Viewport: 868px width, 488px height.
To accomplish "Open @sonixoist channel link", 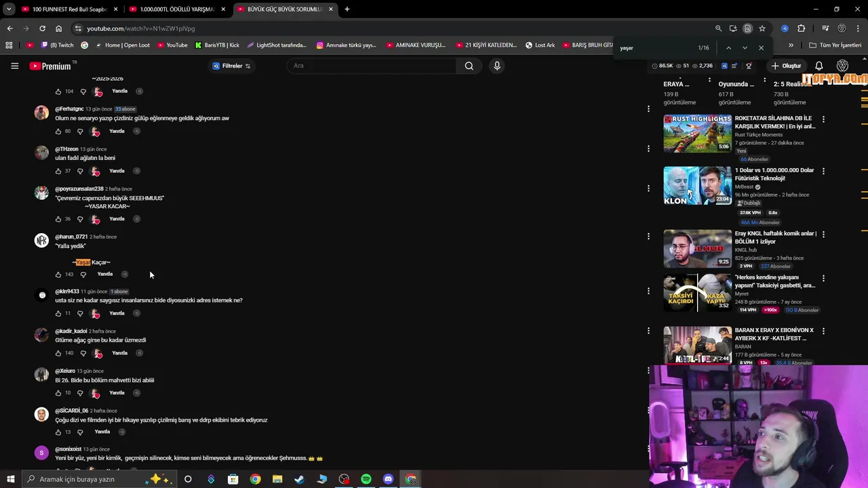I will click(68, 449).
